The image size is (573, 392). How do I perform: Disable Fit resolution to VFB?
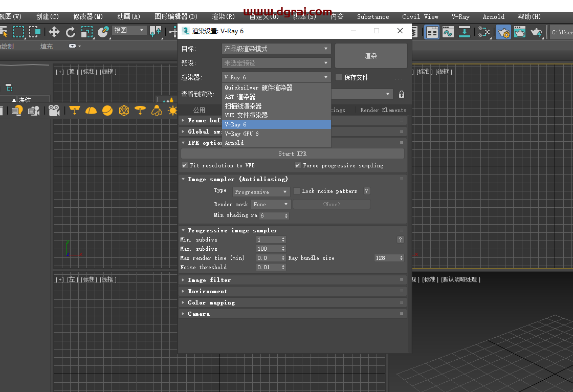185,165
